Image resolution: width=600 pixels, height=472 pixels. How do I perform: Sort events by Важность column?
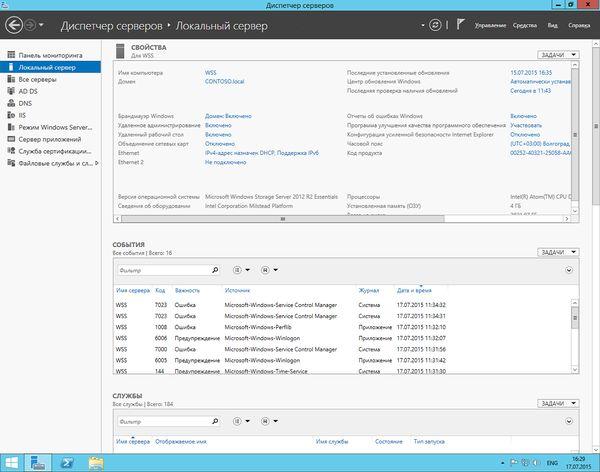tap(187, 291)
